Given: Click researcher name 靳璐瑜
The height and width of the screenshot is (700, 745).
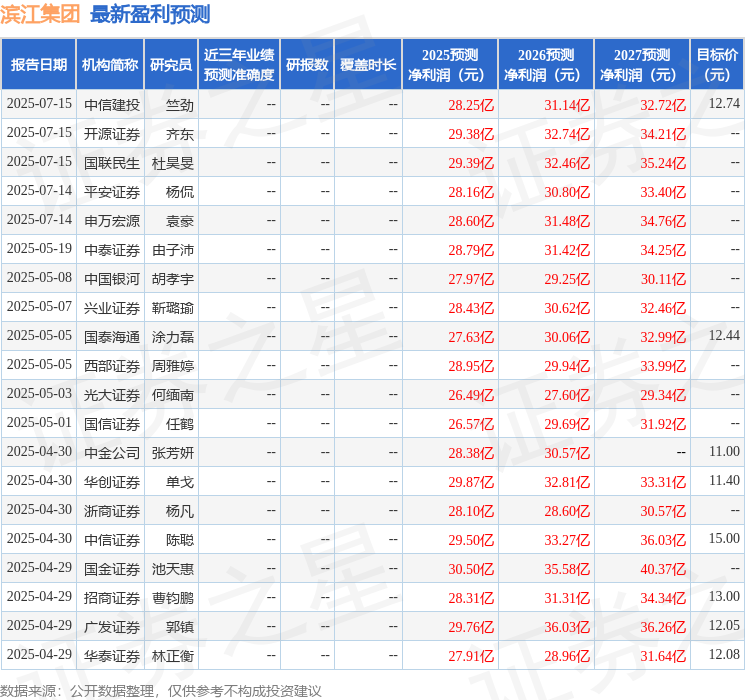Looking at the screenshot, I should click(173, 308).
